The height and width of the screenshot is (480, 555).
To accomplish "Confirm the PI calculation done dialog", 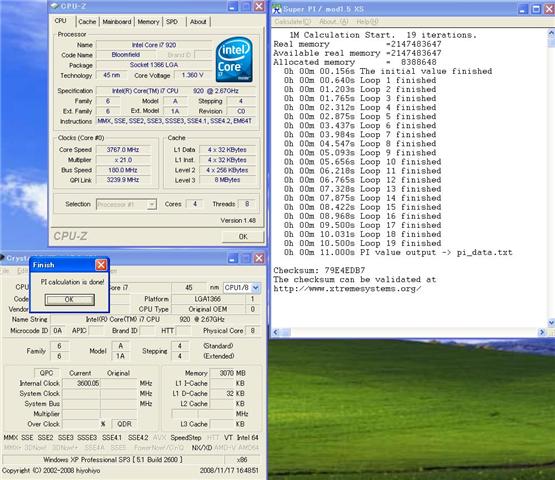I will (x=69, y=299).
